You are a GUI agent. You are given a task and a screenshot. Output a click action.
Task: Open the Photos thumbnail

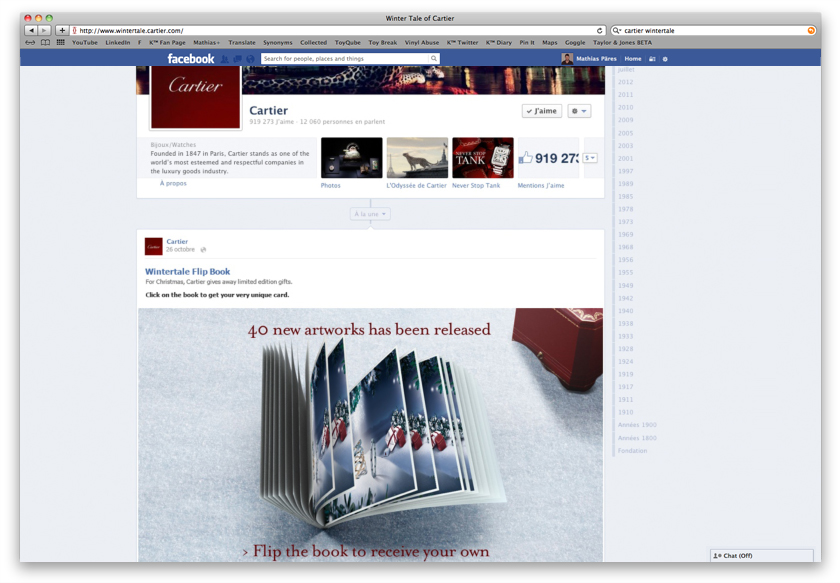point(351,158)
